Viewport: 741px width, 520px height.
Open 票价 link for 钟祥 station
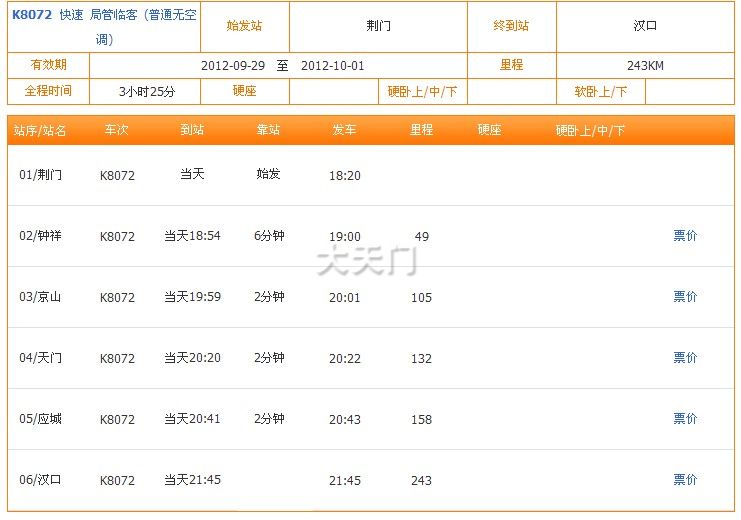pyautogui.click(x=685, y=236)
